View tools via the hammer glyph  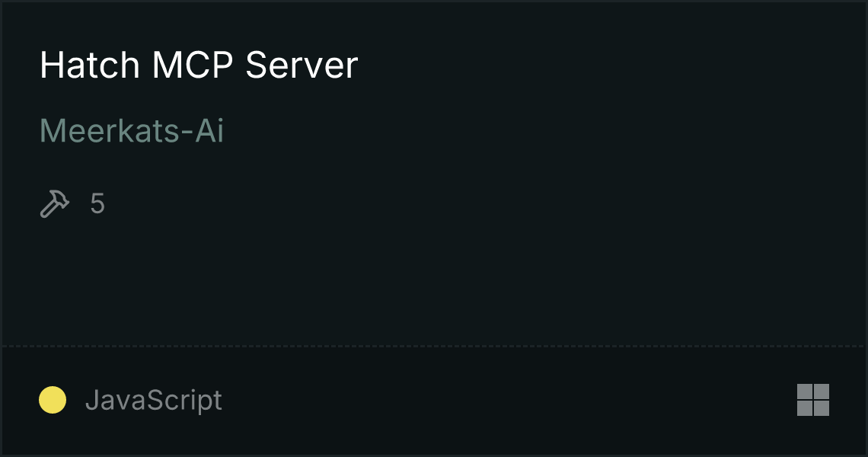point(55,204)
